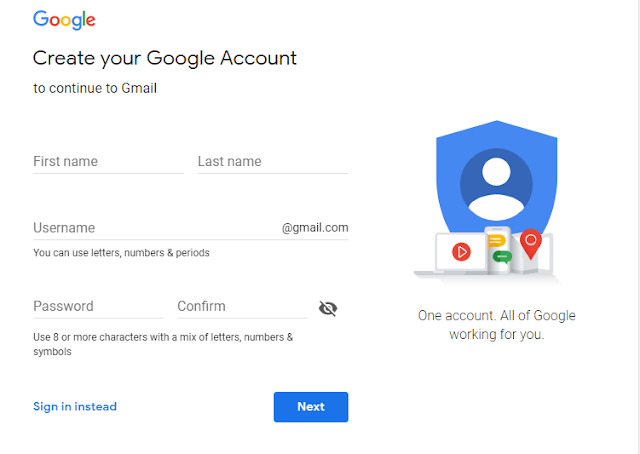Image resolution: width=640 pixels, height=454 pixels.
Task: Click the green chat bubble icon
Action: click(503, 256)
